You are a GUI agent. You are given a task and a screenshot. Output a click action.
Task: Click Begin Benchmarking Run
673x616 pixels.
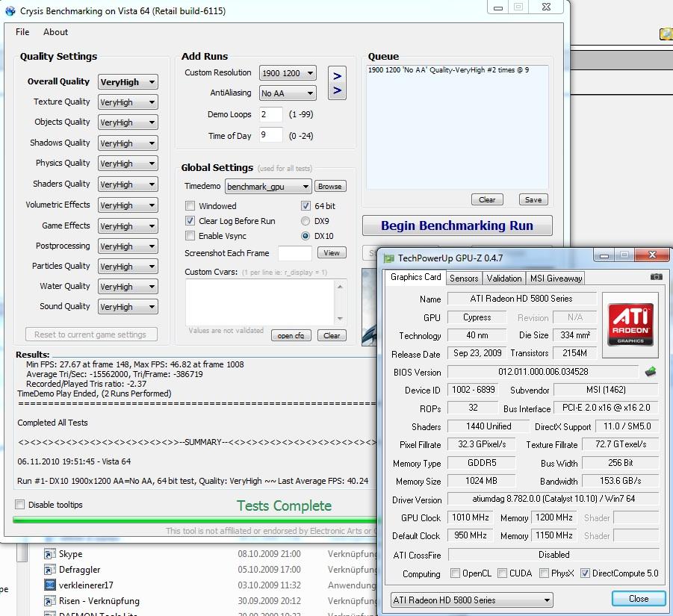457,225
